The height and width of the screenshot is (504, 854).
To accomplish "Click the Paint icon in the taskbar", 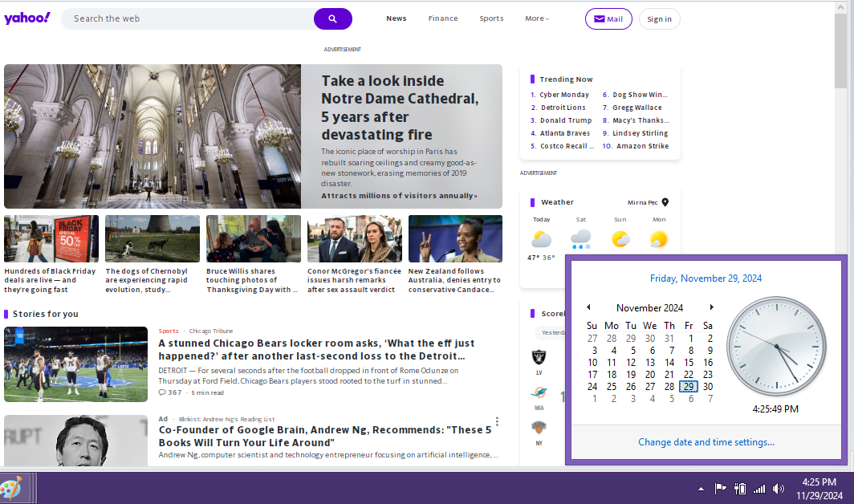I will click(x=12, y=488).
